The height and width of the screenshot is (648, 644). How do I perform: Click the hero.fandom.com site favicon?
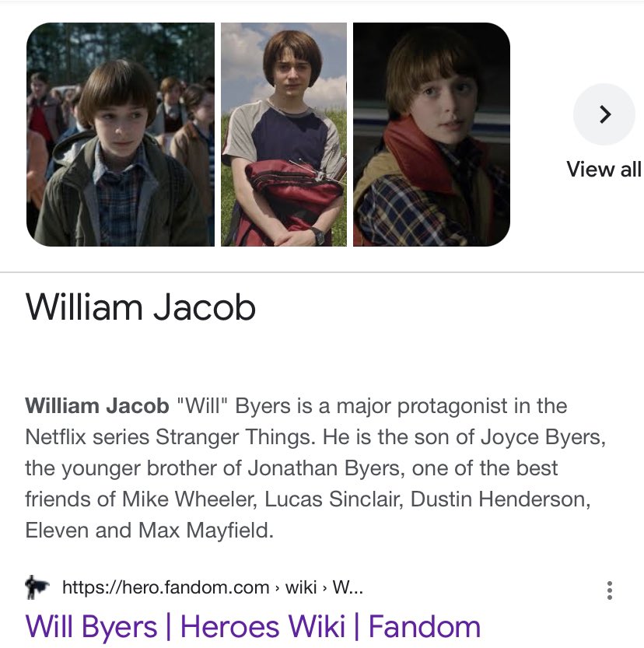(37, 587)
